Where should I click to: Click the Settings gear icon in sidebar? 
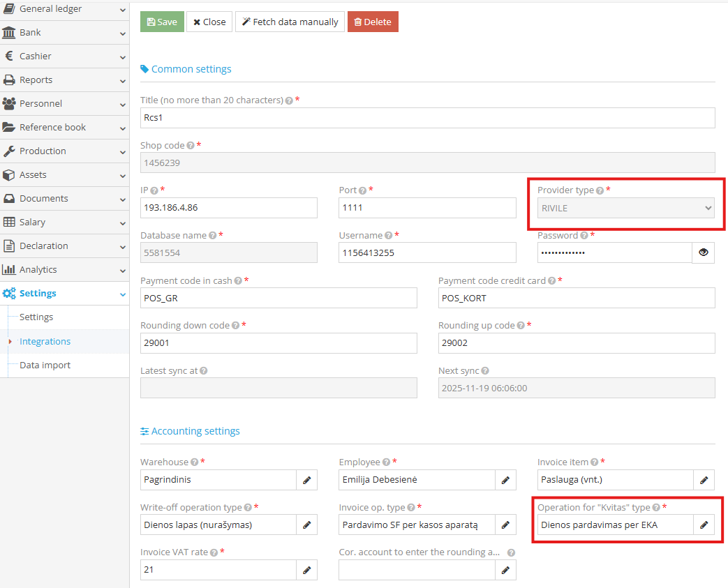coord(10,293)
